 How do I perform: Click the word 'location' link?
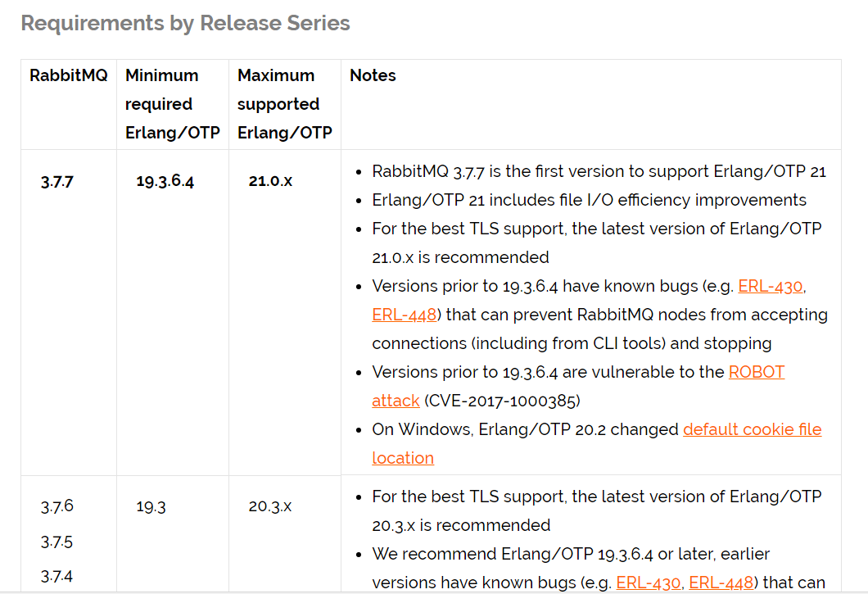[x=403, y=458]
